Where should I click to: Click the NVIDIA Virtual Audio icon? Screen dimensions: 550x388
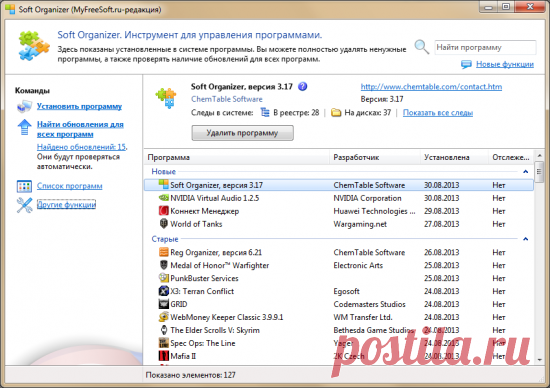coord(163,198)
